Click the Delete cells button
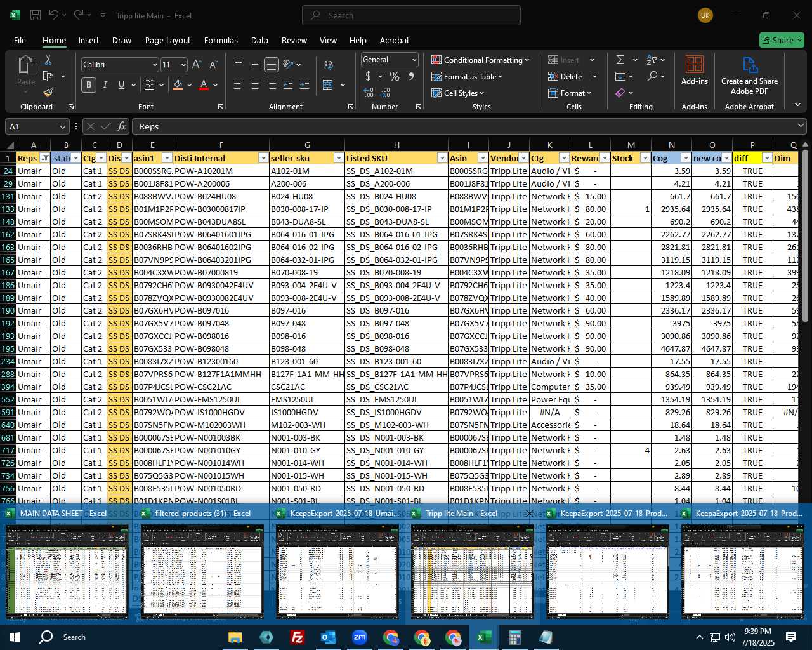The width and height of the screenshot is (812, 650). click(565, 76)
